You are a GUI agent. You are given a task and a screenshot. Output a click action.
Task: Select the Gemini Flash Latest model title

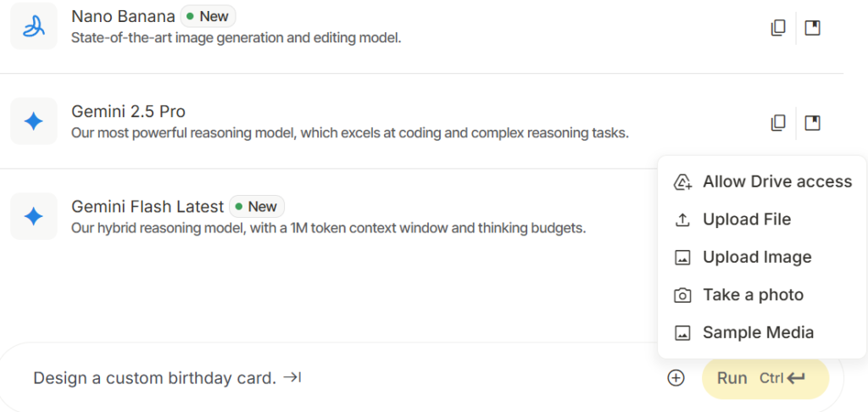(x=147, y=206)
